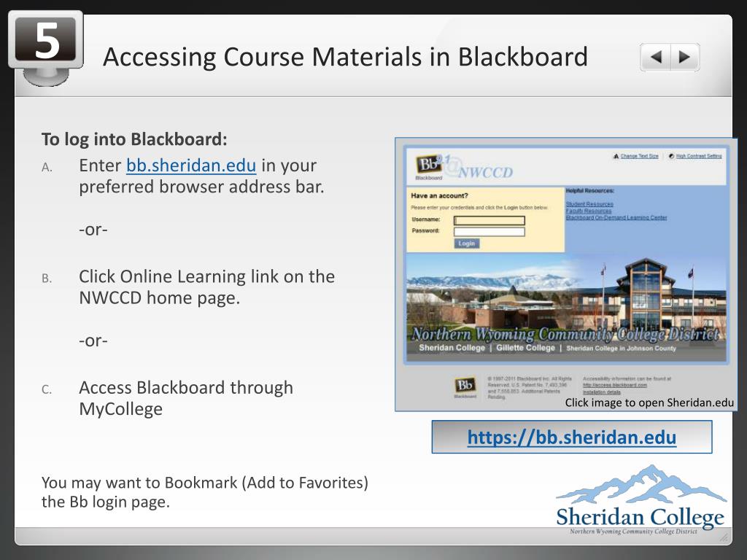Open the bb.sheridan.edu link in step A
This screenshot has height=560, width=747.
(191, 166)
